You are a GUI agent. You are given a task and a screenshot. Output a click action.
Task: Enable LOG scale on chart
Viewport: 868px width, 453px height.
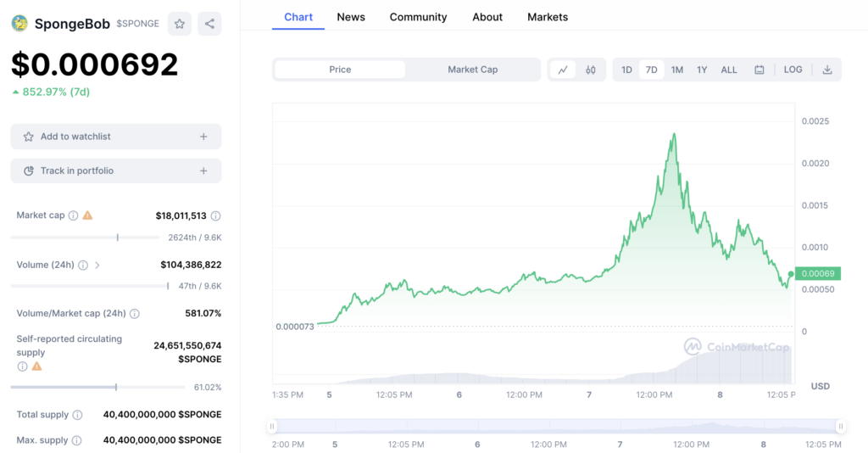pyautogui.click(x=793, y=70)
